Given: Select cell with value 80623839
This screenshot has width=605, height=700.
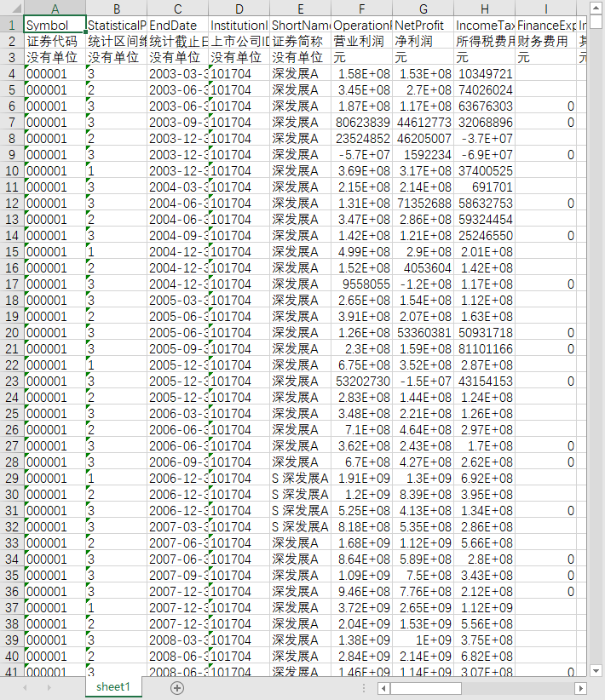Looking at the screenshot, I should click(x=361, y=122).
